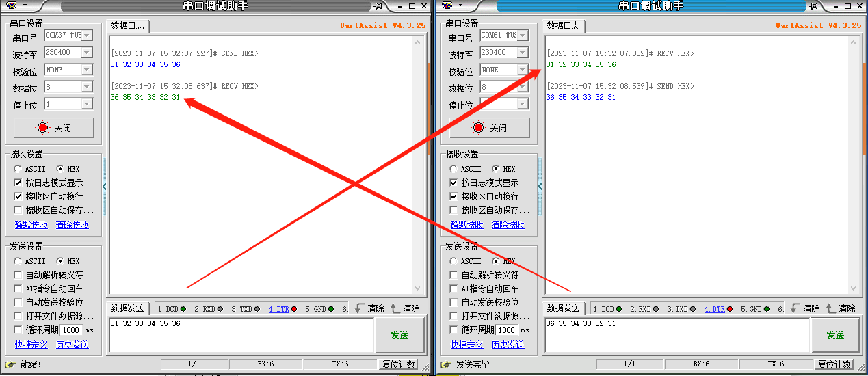868x376 pixels.
Task: Enable 循环周期 checkbox in left window
Action: click(x=18, y=330)
